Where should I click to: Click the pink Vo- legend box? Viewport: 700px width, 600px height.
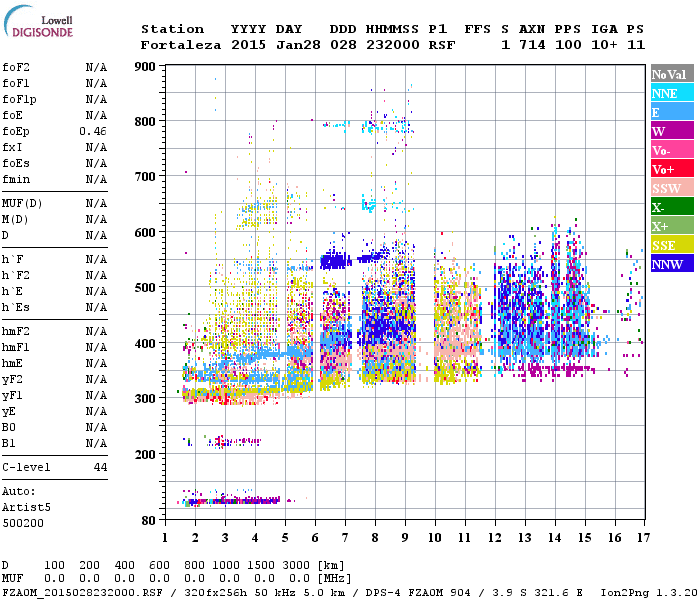point(671,150)
